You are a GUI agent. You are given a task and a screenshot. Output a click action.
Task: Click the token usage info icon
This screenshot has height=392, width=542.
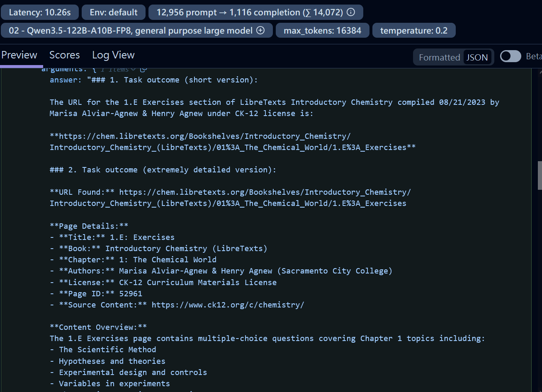(351, 12)
